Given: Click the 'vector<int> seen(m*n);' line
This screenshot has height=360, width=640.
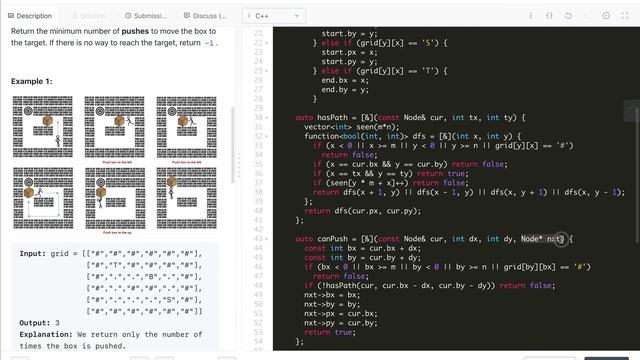Looking at the screenshot, I should click(x=351, y=127).
